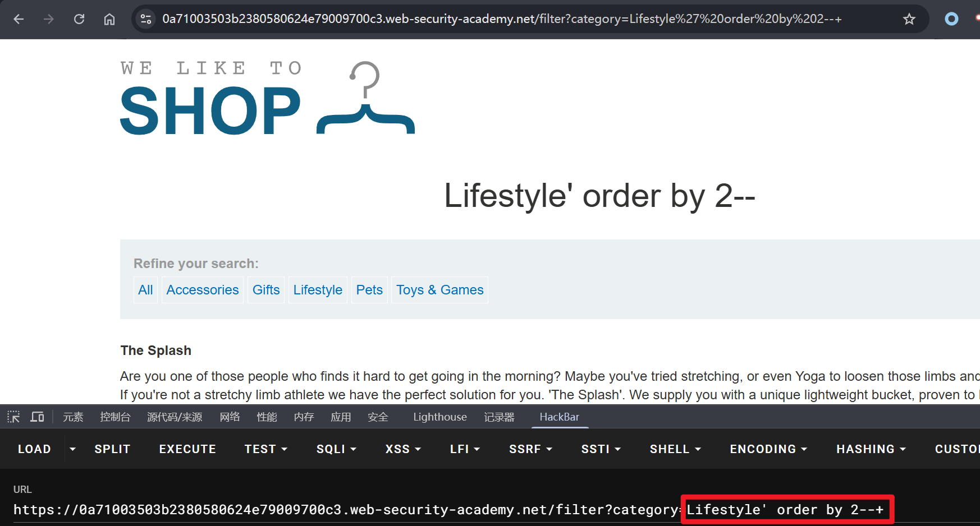
Task: Open site information icon in address bar
Action: (x=146, y=19)
